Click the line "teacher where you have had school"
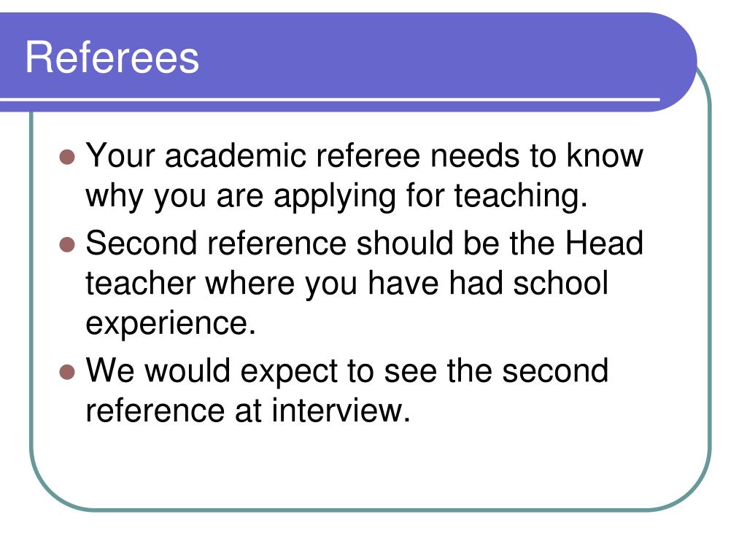The image size is (747, 560). point(347,284)
